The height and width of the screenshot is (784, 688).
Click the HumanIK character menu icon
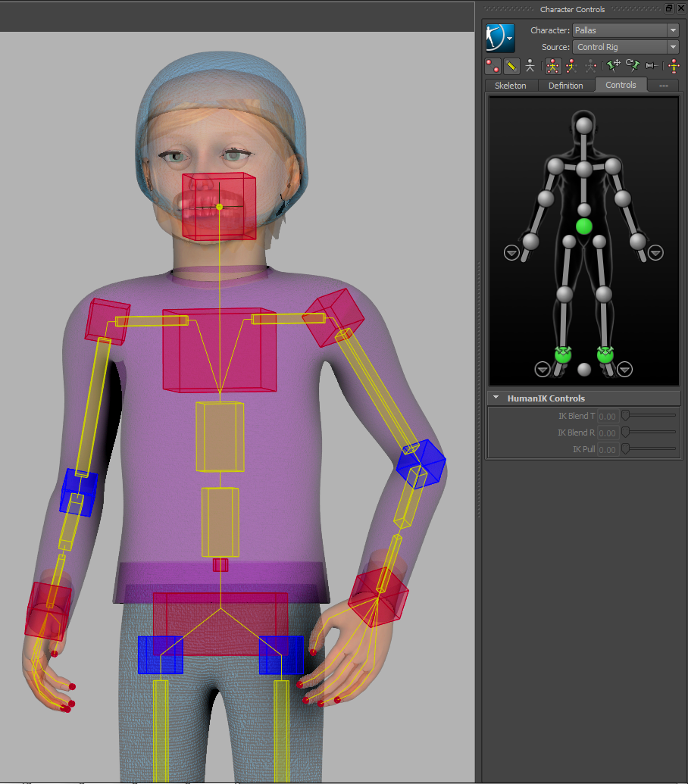[x=499, y=36]
